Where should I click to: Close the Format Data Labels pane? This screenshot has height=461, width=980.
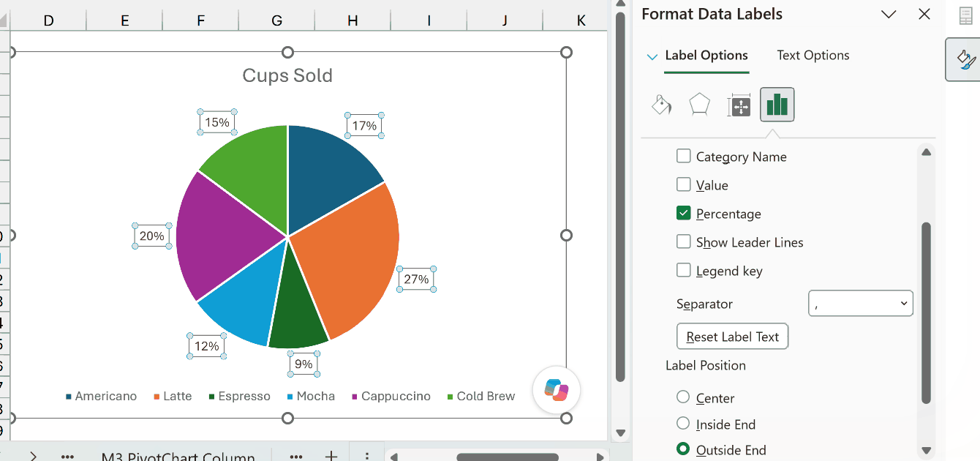pos(924,14)
